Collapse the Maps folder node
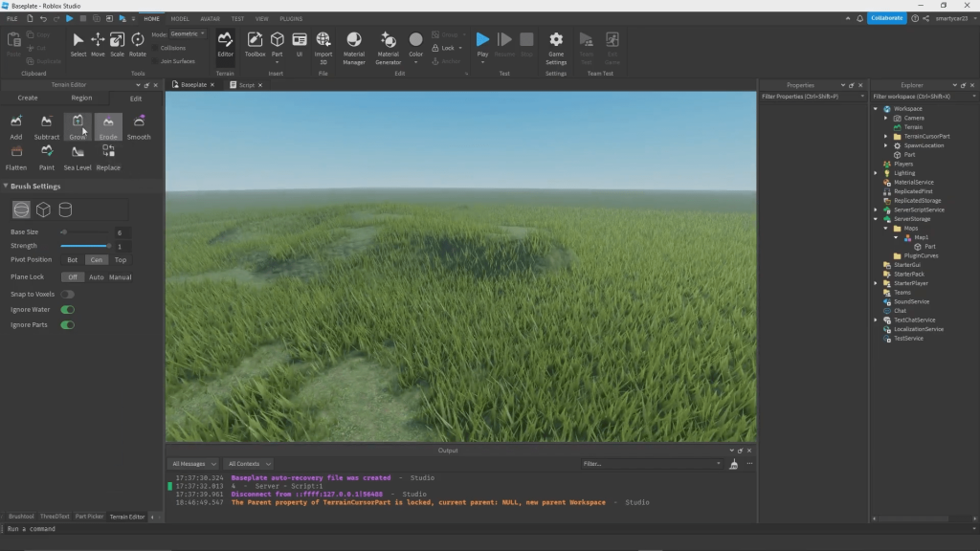The image size is (980, 551). tap(885, 228)
